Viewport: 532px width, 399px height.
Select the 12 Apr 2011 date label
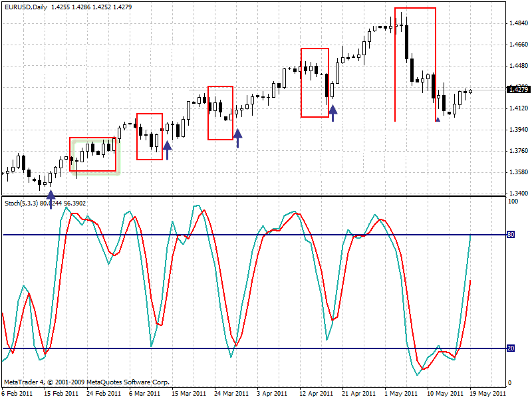click(x=317, y=394)
